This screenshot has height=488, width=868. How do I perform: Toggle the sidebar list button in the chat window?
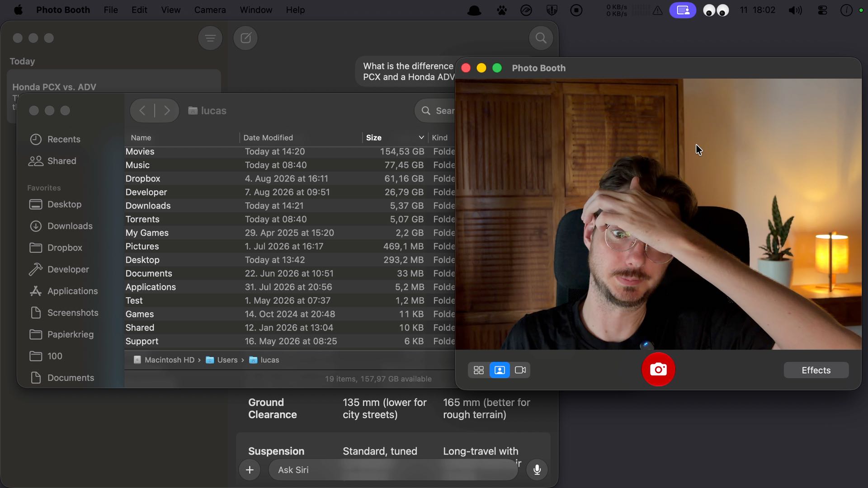tap(210, 38)
